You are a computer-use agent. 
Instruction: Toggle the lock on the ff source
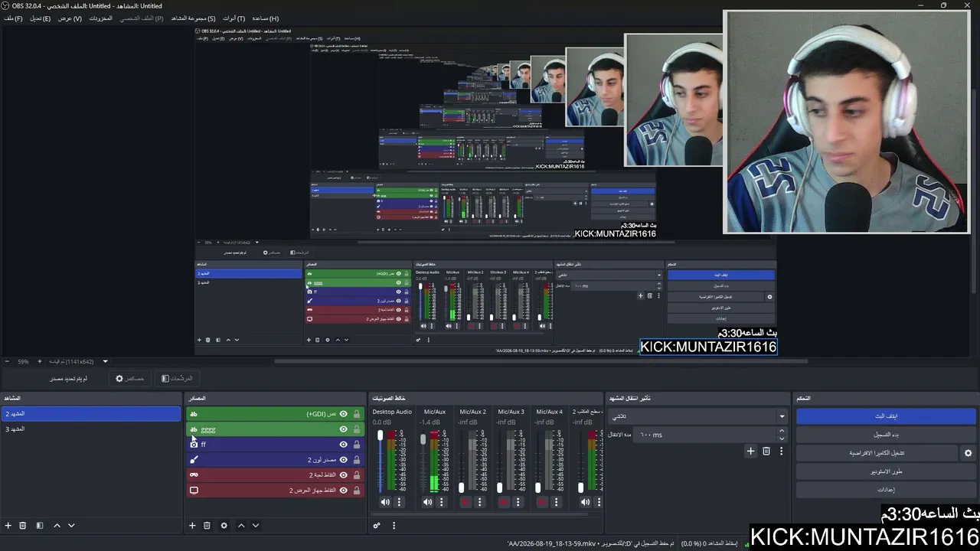pyautogui.click(x=357, y=445)
